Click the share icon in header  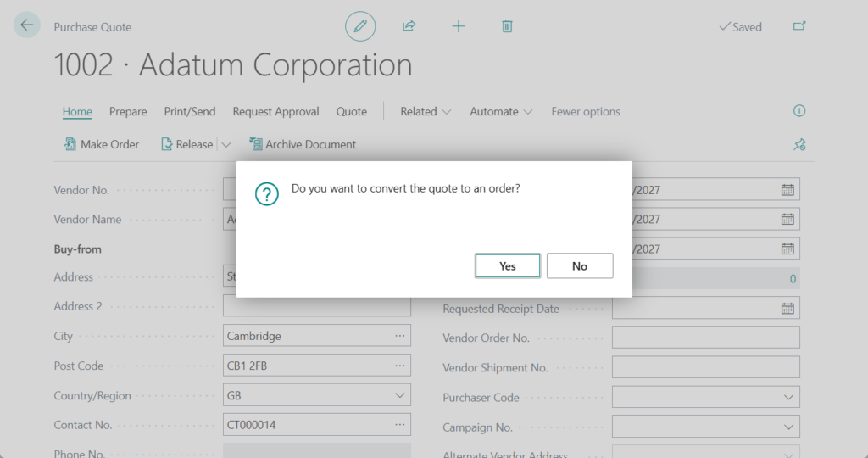pos(409,26)
